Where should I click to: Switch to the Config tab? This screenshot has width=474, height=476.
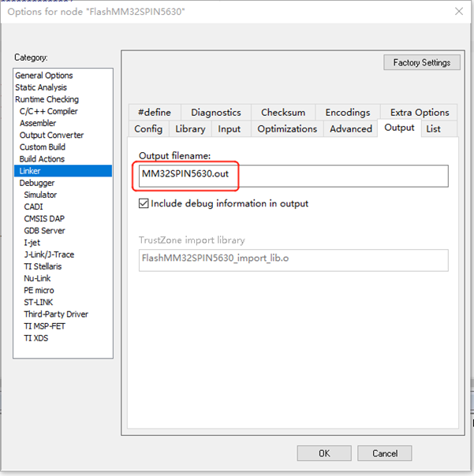[x=148, y=128]
